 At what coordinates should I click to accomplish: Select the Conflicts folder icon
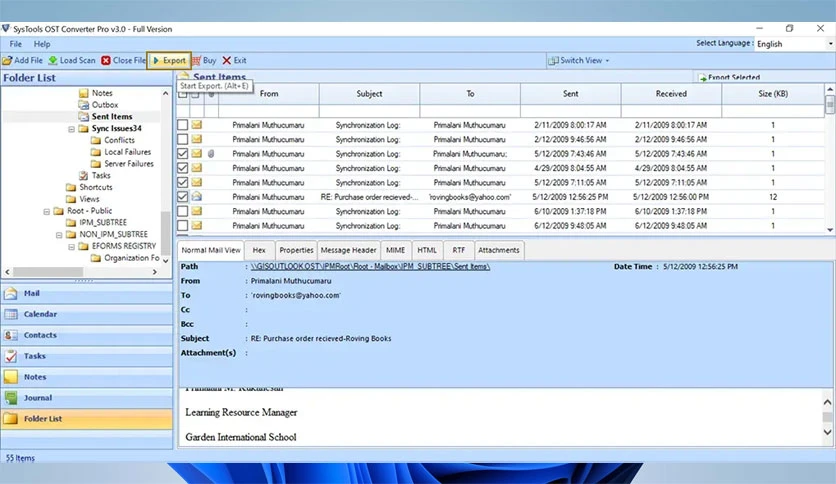[96, 140]
